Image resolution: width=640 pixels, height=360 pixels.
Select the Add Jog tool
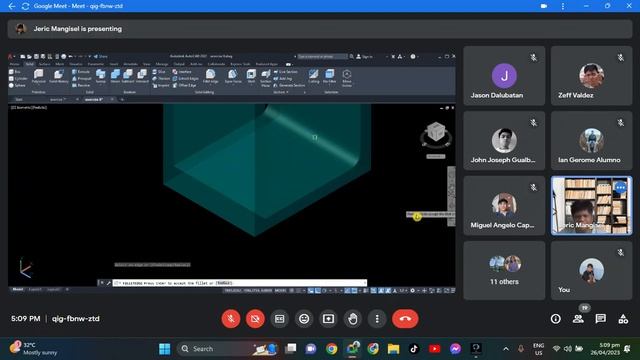pos(283,78)
